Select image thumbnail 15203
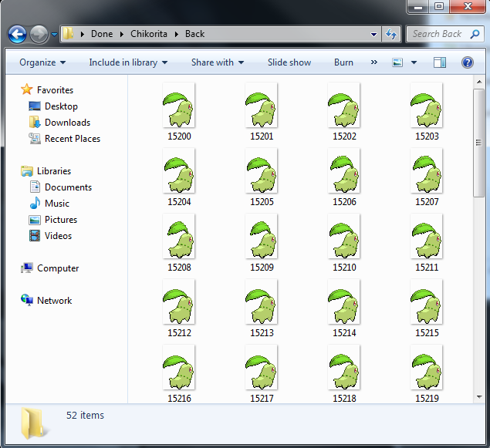490x448 pixels. tap(426, 105)
